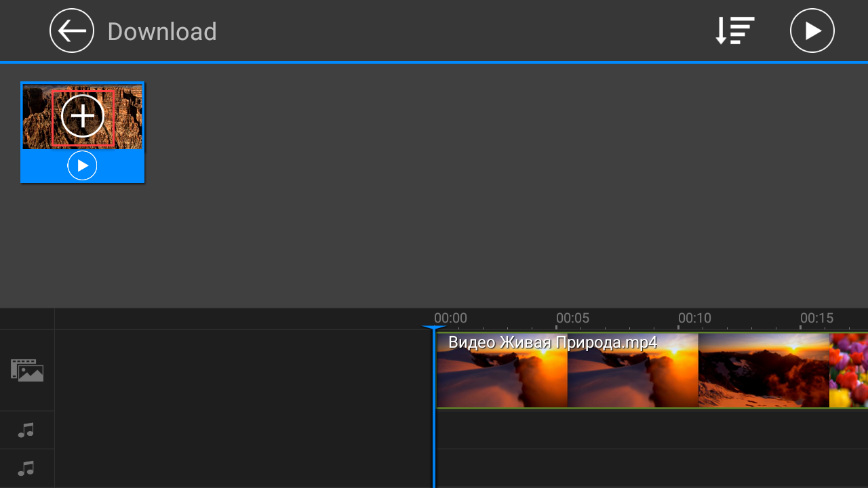Click the second sunrise frame in clip
Screen dimensions: 868x488
tap(632, 380)
